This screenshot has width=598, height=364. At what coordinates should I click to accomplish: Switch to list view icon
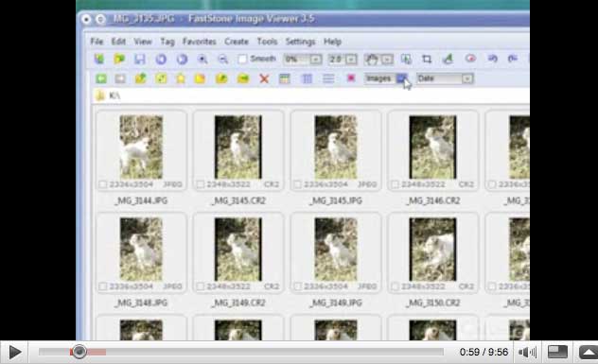click(328, 78)
